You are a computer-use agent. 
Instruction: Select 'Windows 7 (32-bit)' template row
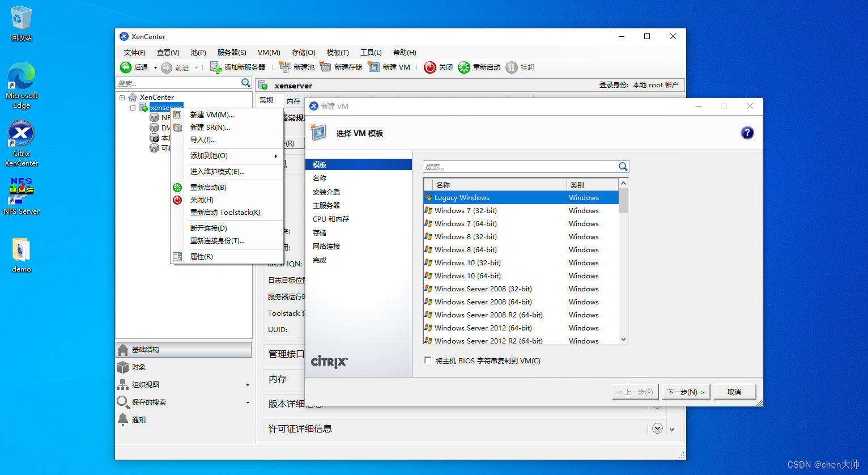(521, 211)
